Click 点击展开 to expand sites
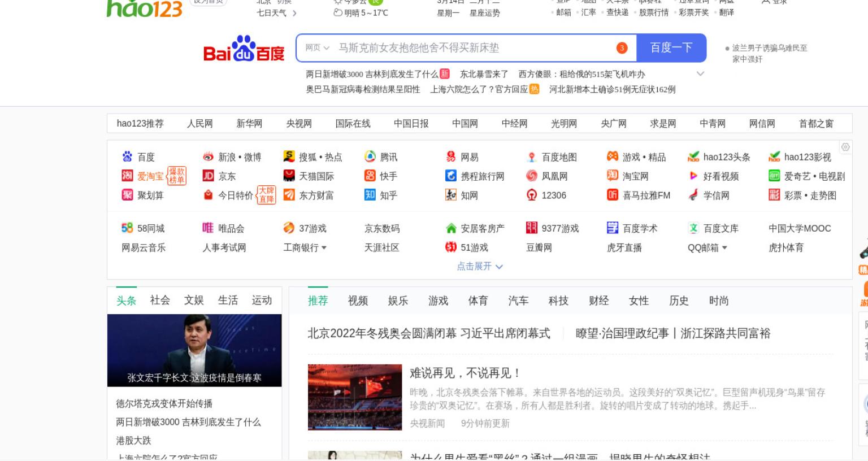This screenshot has height=461, width=868. (x=479, y=266)
